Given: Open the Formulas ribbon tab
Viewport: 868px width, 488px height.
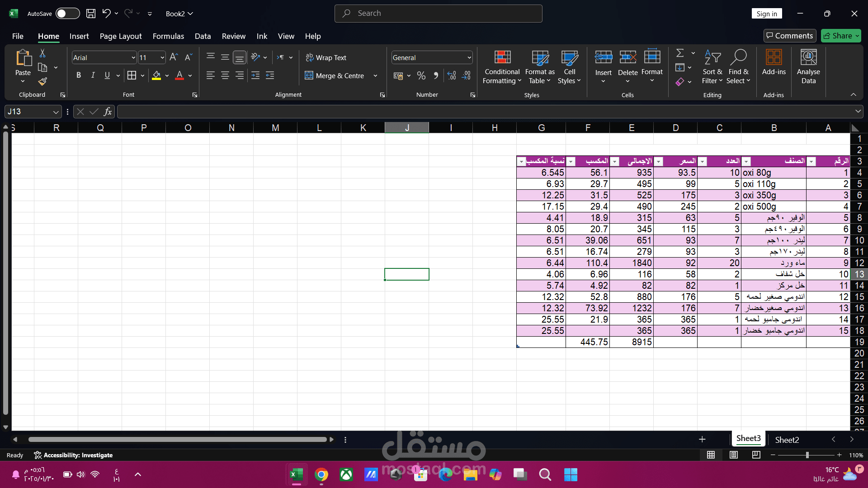Looking at the screenshot, I should 168,36.
